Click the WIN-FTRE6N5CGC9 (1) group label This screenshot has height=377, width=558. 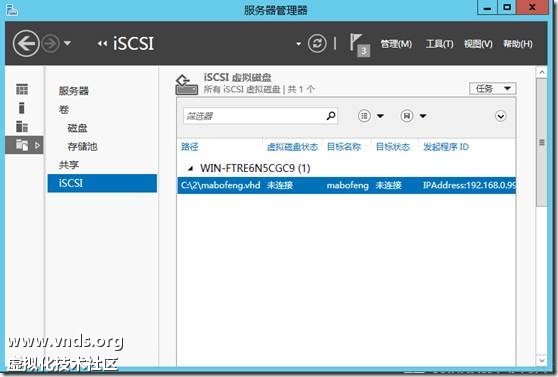pyautogui.click(x=255, y=168)
